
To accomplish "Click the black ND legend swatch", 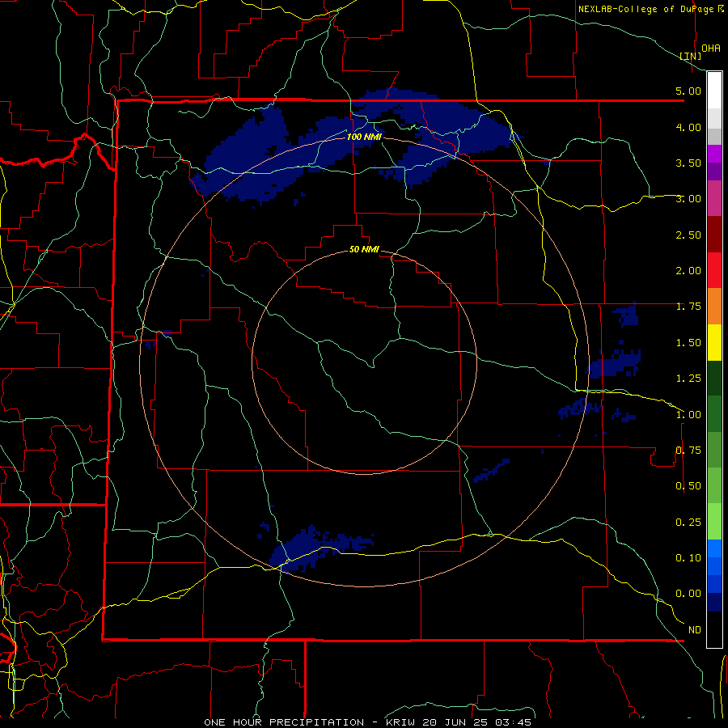I will (x=714, y=629).
